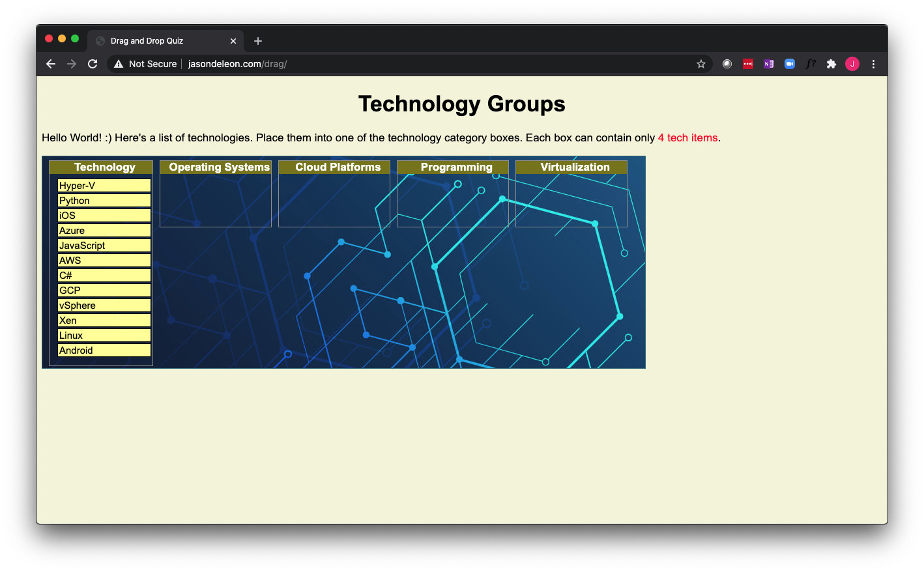This screenshot has height=572, width=924.
Task: Reload the page
Action: (x=93, y=64)
